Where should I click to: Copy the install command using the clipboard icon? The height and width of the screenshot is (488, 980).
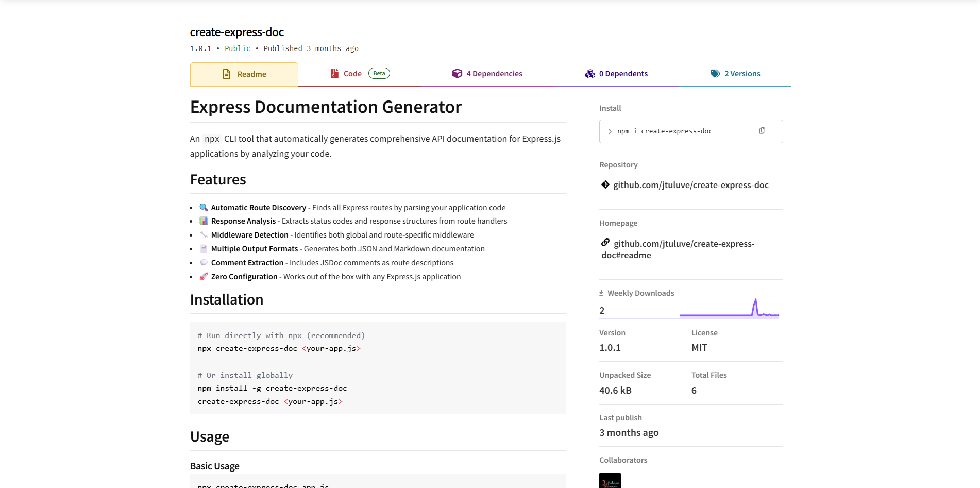point(762,130)
